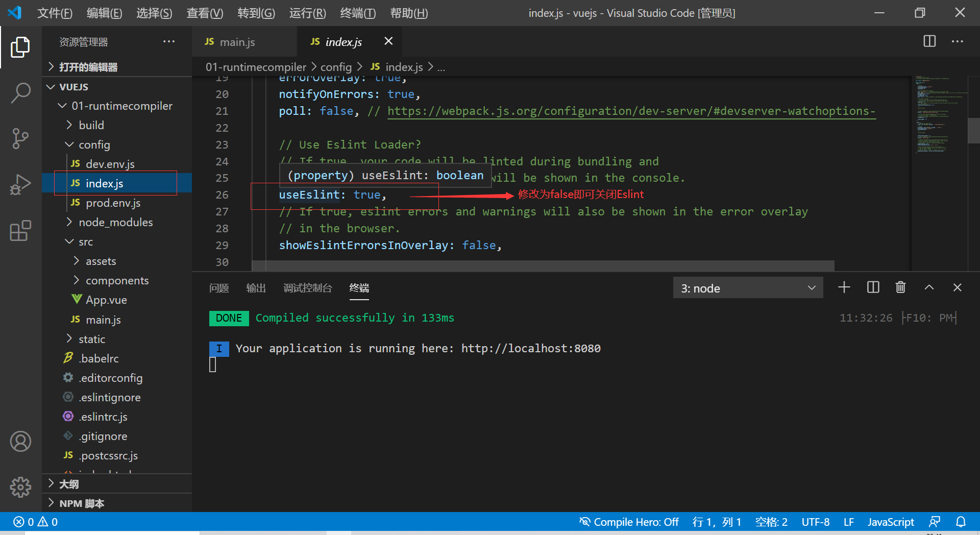
Task: Open the feedback icon in status bar
Action: click(935, 522)
